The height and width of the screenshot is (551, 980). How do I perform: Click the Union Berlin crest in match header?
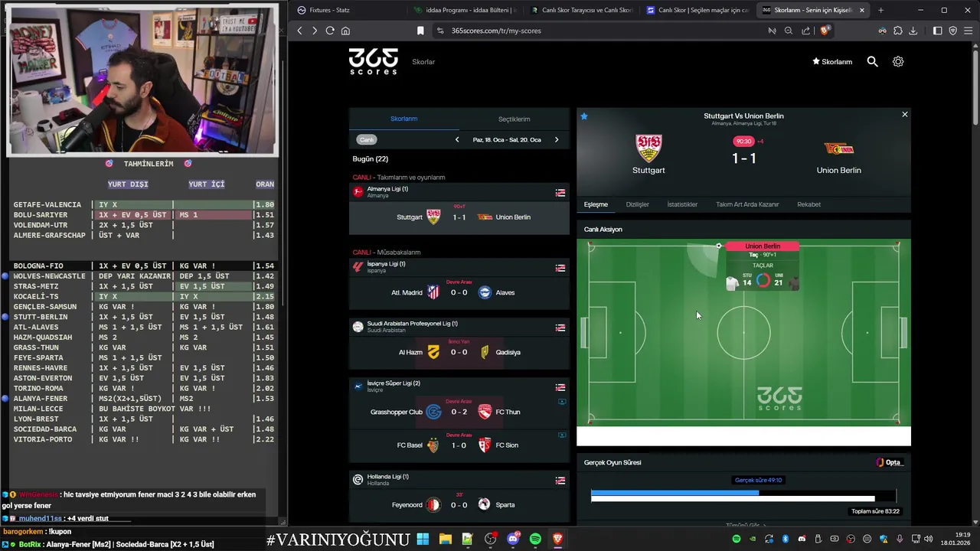[838, 148]
